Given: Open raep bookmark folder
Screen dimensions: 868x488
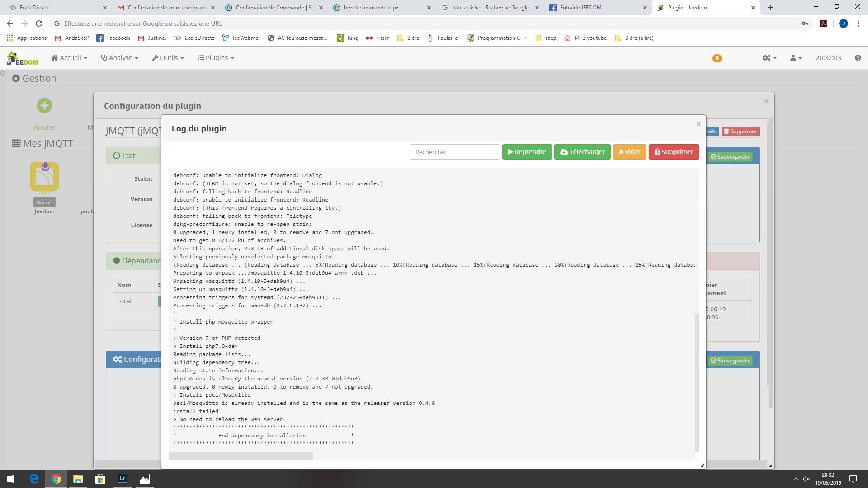Looking at the screenshot, I should coord(546,38).
